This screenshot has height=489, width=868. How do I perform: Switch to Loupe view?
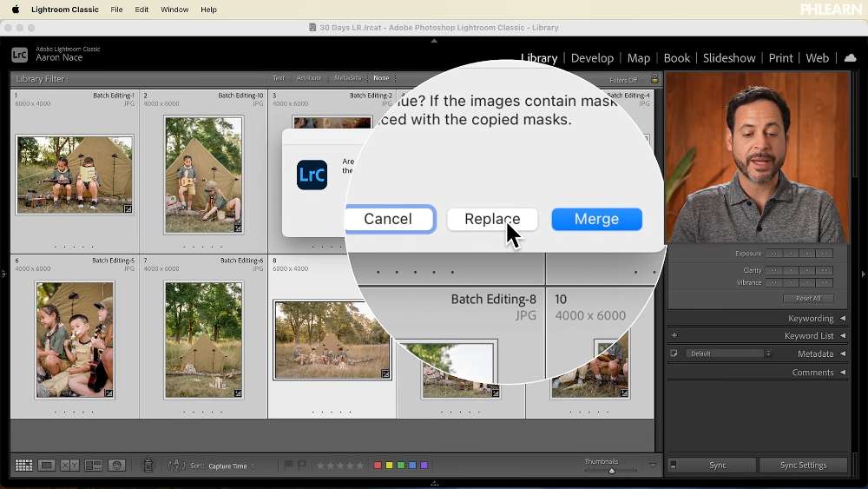(47, 466)
